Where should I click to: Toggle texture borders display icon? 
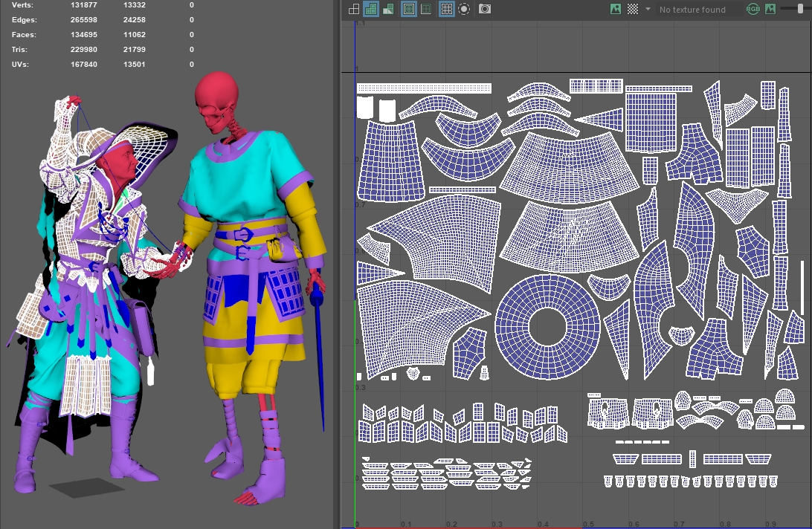(x=408, y=9)
